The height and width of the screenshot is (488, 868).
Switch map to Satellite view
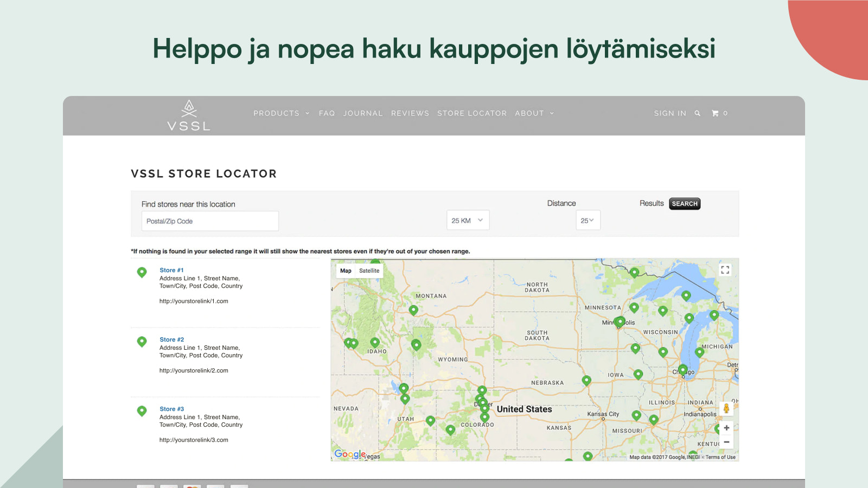click(369, 271)
